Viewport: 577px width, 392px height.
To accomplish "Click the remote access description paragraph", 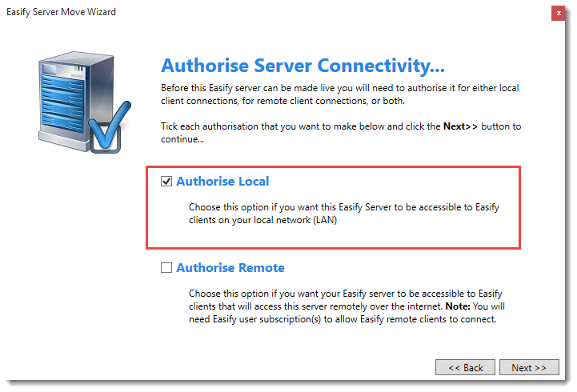I will pyautogui.click(x=344, y=306).
